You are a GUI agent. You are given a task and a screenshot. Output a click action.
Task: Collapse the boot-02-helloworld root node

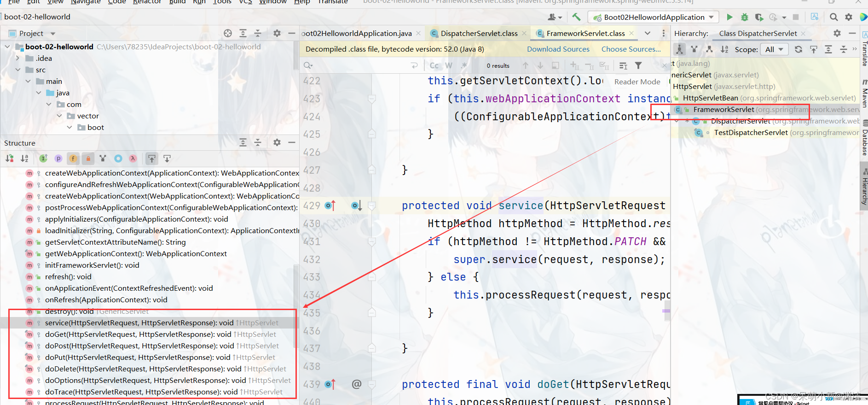click(x=7, y=47)
